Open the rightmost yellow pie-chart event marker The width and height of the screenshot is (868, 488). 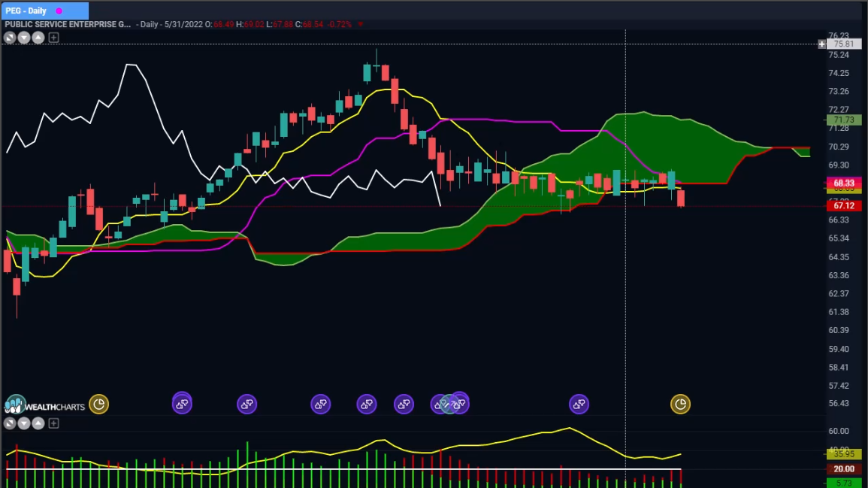click(680, 405)
